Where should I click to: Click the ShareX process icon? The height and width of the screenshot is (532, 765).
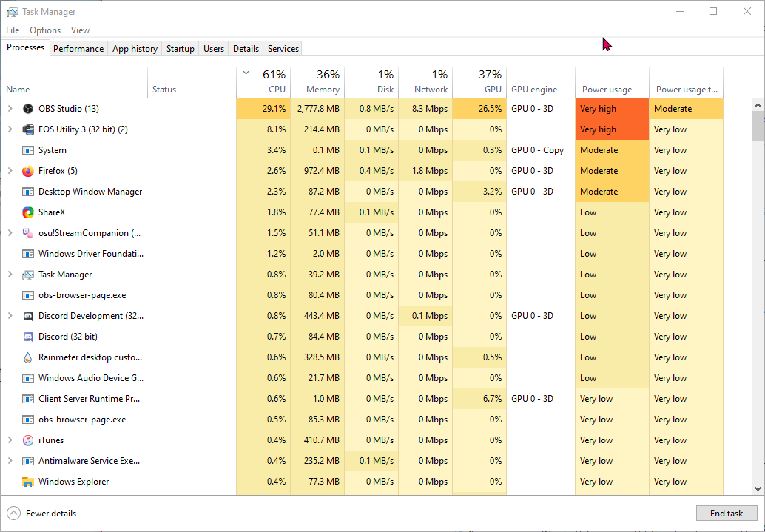pyautogui.click(x=28, y=212)
